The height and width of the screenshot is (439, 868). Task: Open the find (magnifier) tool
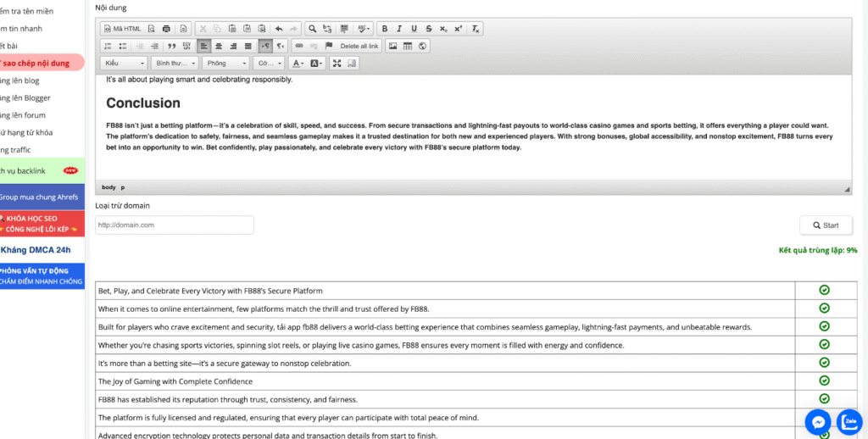coord(313,28)
